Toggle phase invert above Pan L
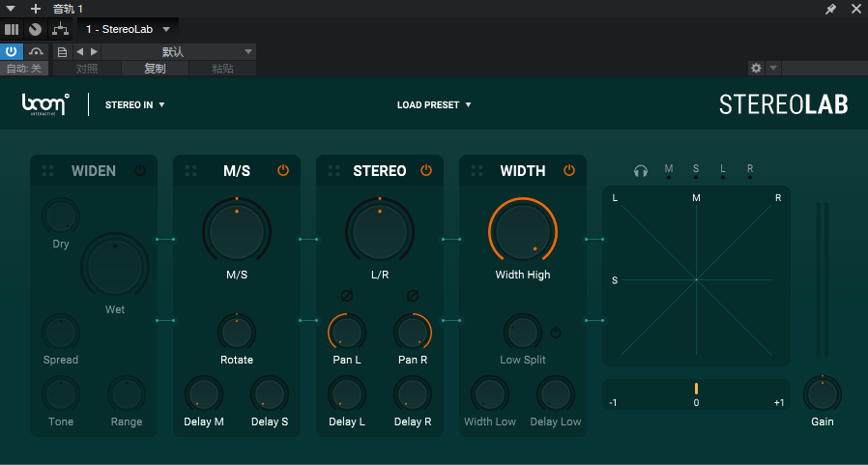 click(x=347, y=297)
